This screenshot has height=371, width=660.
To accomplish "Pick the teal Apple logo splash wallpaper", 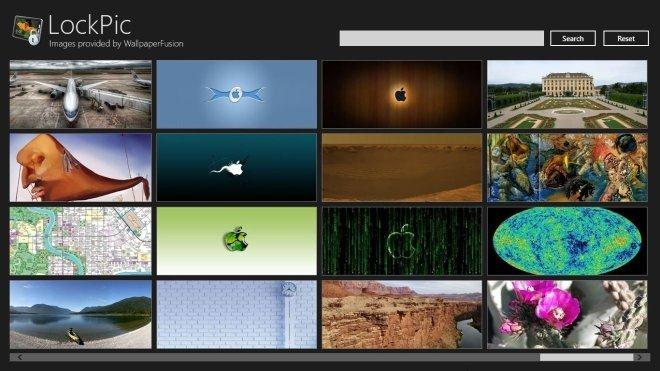I will coord(237,168).
